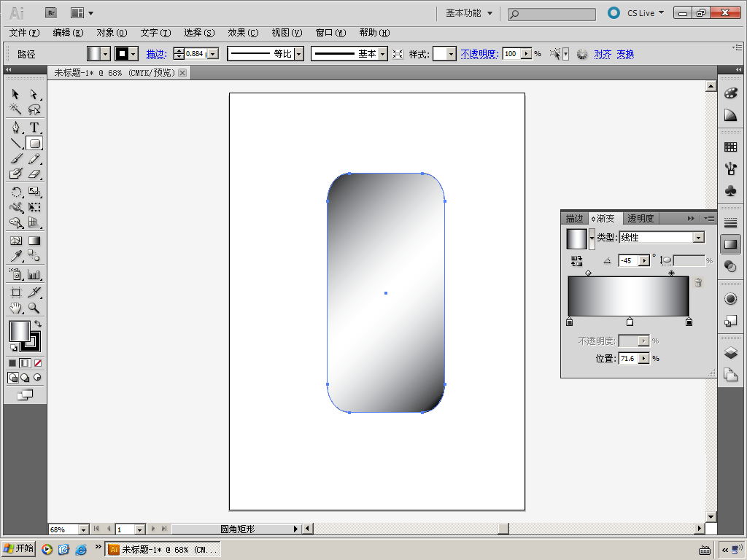
Task: Choose the Eyedropper tool
Action: pyautogui.click(x=15, y=256)
